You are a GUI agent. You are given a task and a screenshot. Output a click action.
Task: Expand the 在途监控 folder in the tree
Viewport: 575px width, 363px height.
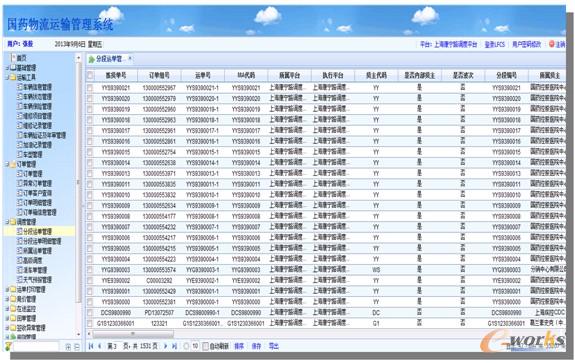click(x=7, y=309)
